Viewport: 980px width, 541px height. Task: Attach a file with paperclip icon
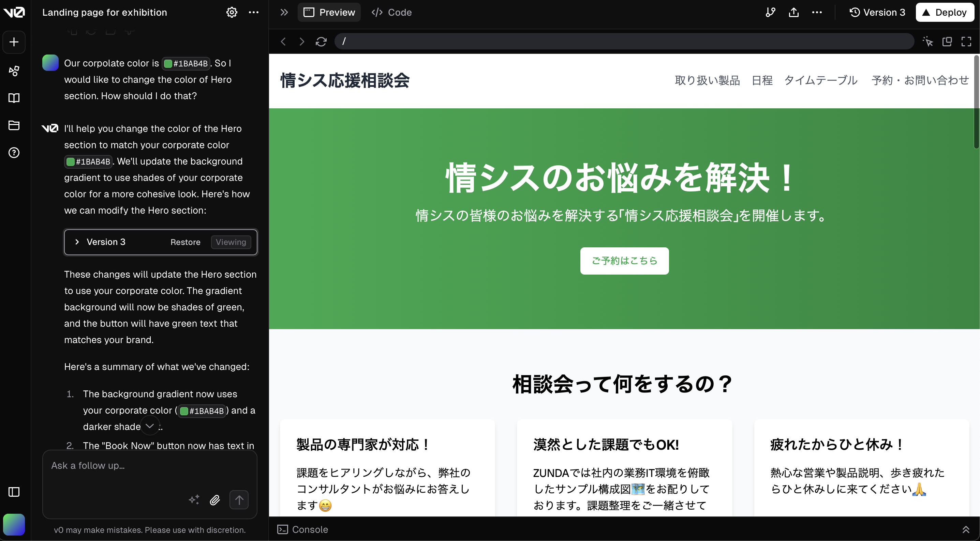tap(215, 500)
